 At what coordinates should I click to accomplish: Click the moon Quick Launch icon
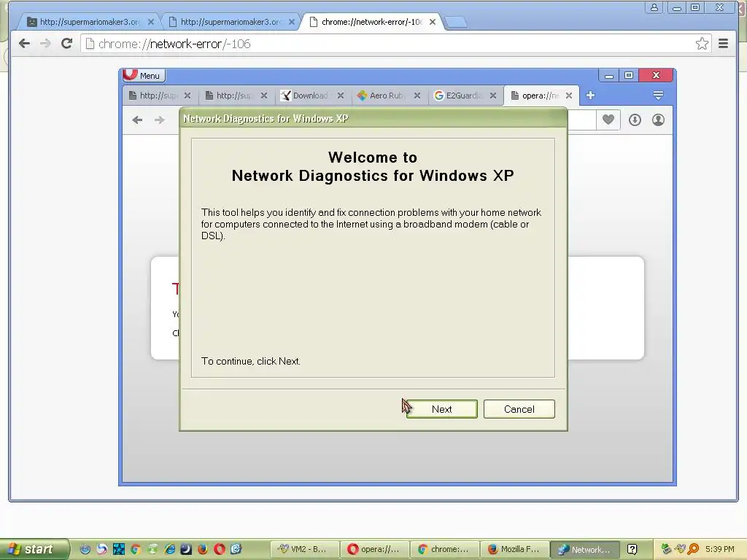[x=186, y=549]
